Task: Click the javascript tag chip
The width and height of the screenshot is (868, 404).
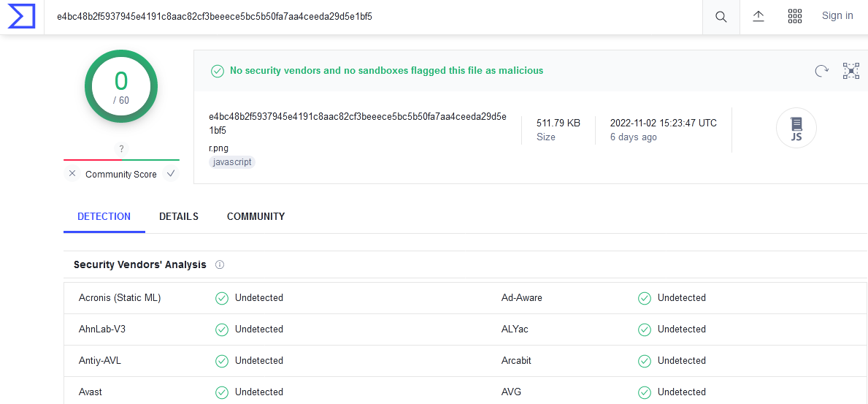Action: [232, 162]
